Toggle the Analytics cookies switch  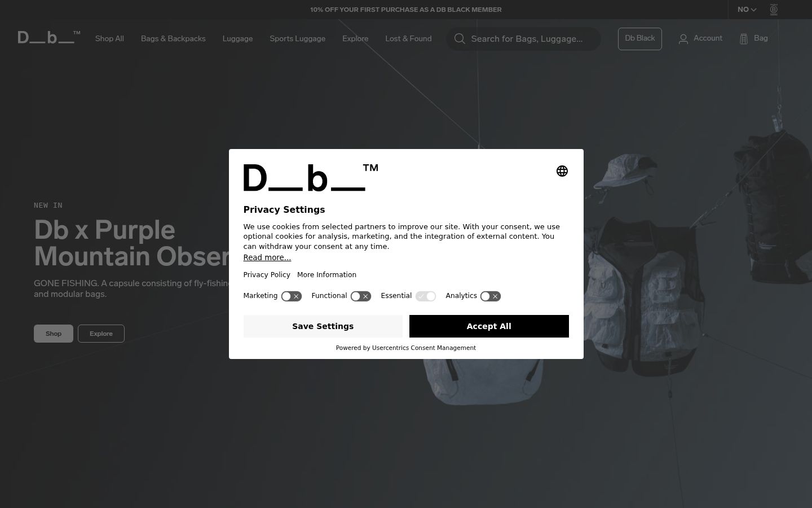[491, 296]
